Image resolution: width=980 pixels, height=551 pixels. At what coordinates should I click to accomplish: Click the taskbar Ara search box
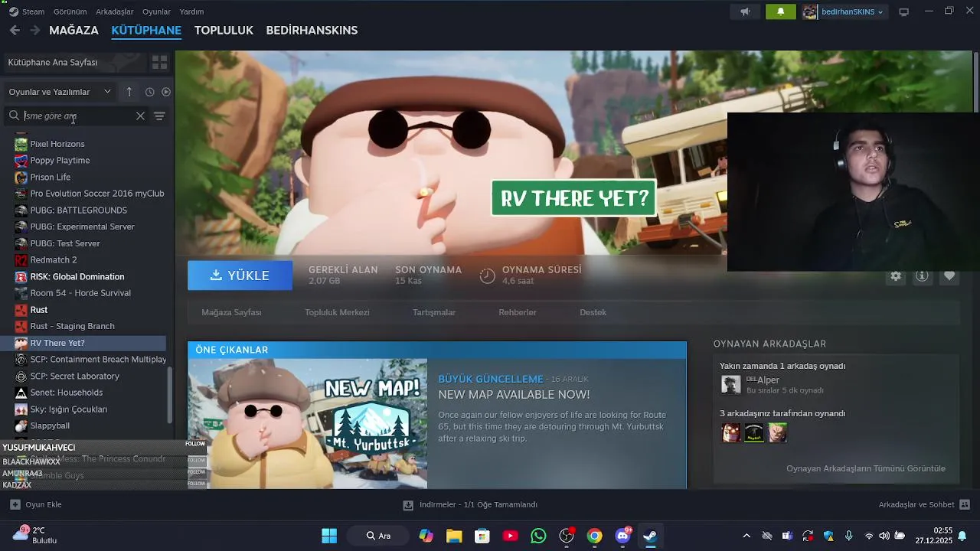point(380,536)
